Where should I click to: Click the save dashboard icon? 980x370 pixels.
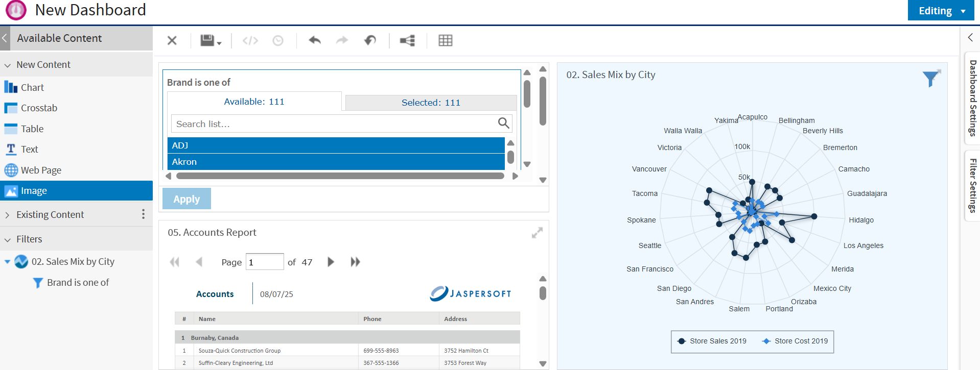click(210, 40)
